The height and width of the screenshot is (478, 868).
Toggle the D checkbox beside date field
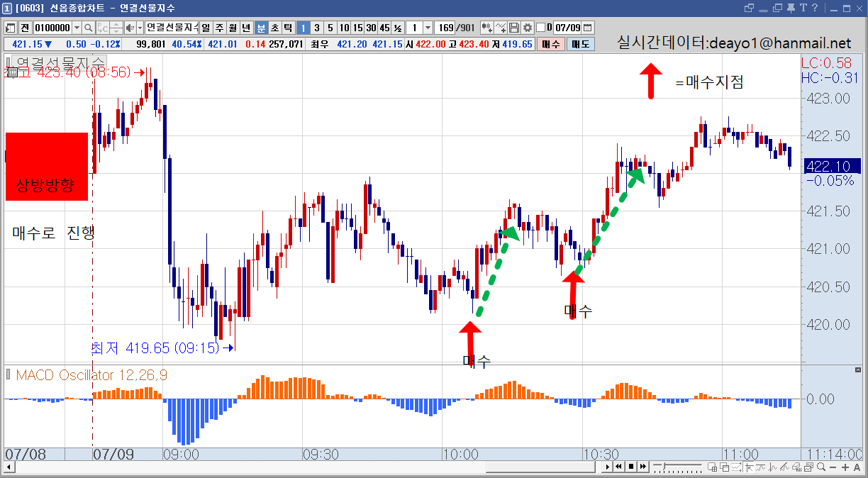pyautogui.click(x=541, y=28)
